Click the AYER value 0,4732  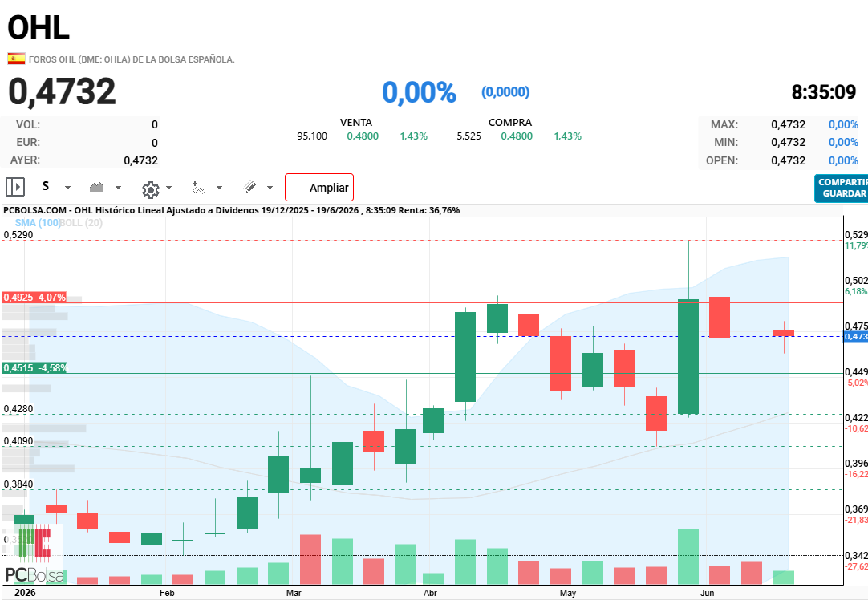[x=140, y=160]
